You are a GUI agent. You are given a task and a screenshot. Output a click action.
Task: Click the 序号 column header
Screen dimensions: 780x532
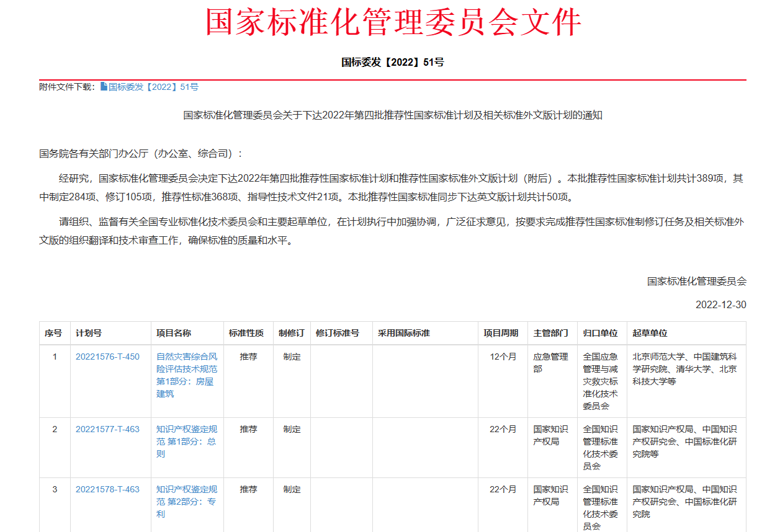54,333
